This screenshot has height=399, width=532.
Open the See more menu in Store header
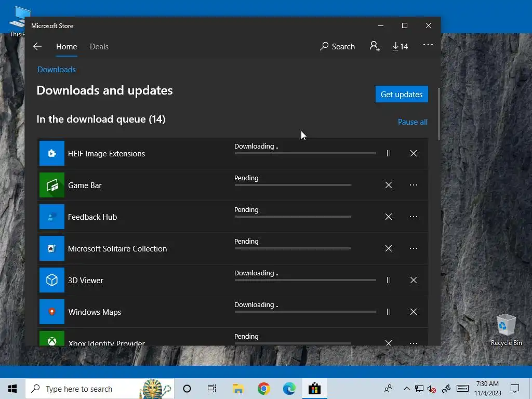pos(428,45)
